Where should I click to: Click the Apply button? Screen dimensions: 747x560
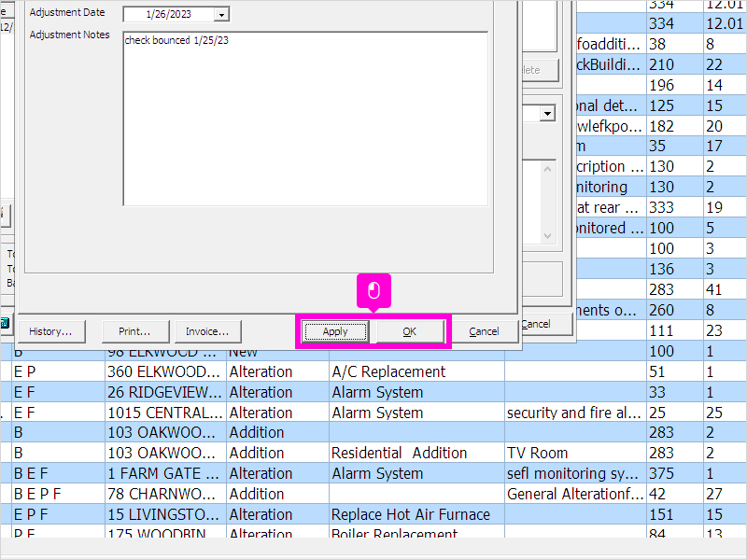[336, 331]
